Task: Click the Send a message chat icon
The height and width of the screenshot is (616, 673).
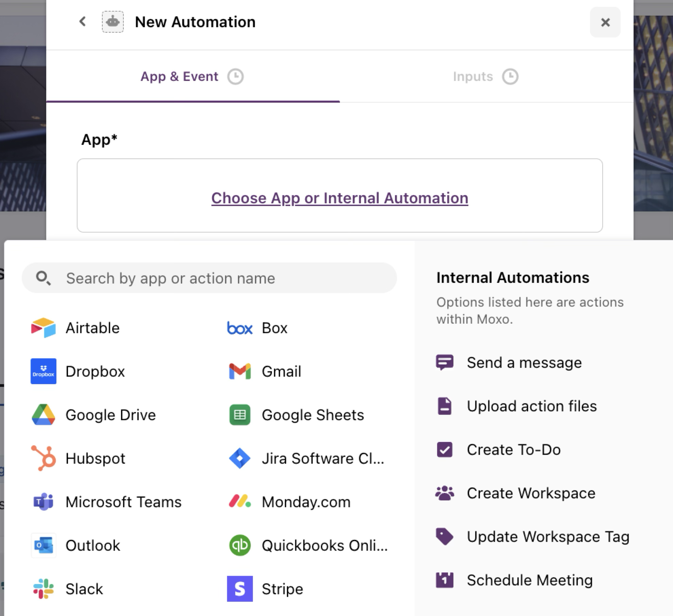Action: pyautogui.click(x=445, y=362)
